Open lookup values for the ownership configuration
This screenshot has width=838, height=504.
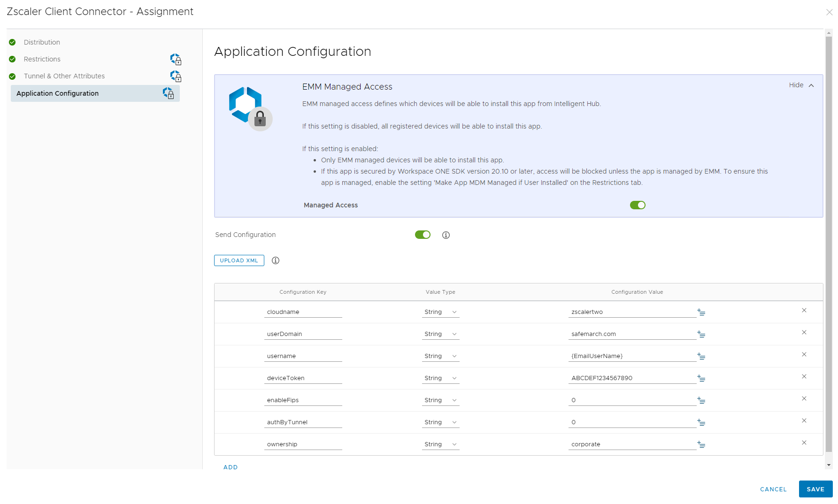pyautogui.click(x=701, y=444)
